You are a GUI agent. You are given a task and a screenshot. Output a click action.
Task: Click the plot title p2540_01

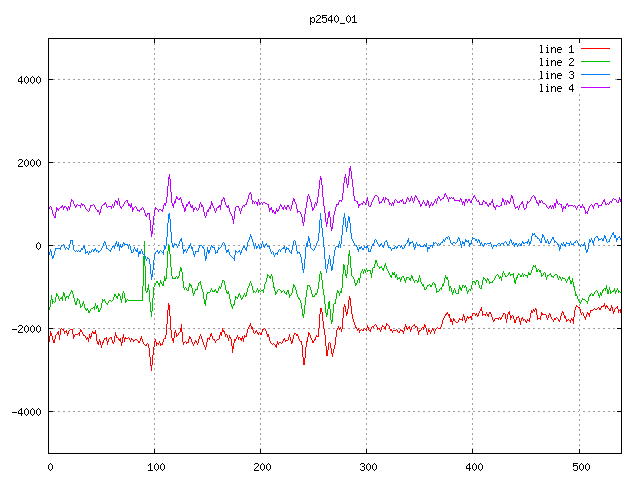coord(333,19)
